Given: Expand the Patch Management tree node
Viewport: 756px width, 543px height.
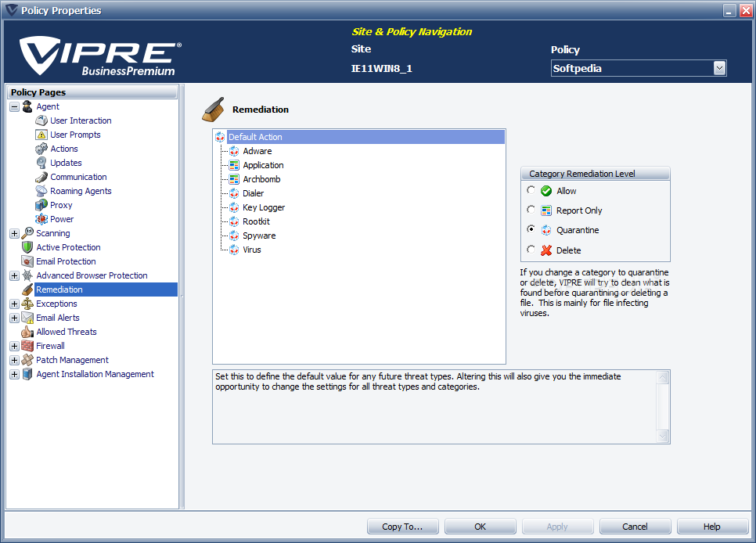Looking at the screenshot, I should (14, 360).
